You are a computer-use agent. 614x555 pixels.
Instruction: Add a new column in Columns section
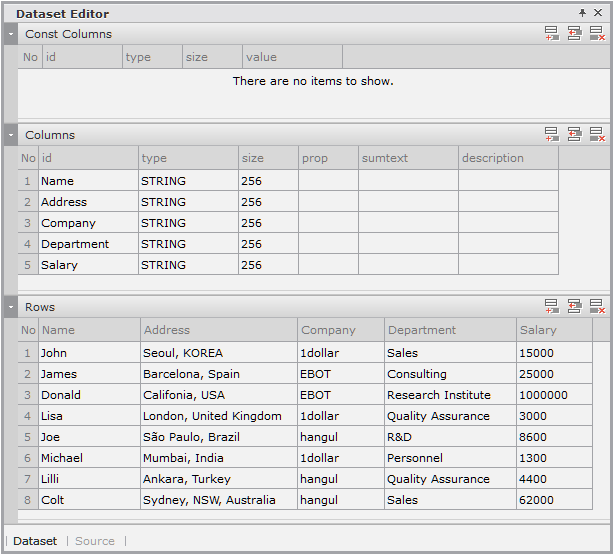552,135
